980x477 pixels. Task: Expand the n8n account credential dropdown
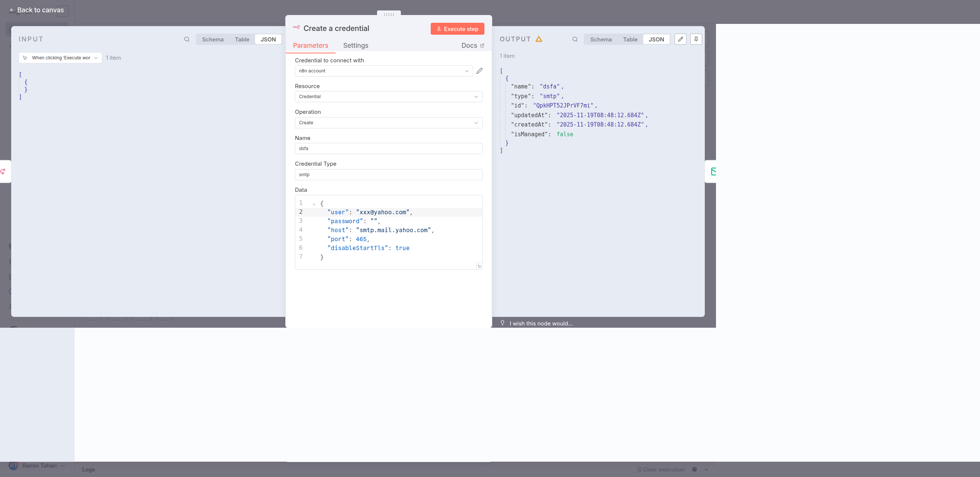[x=383, y=71]
